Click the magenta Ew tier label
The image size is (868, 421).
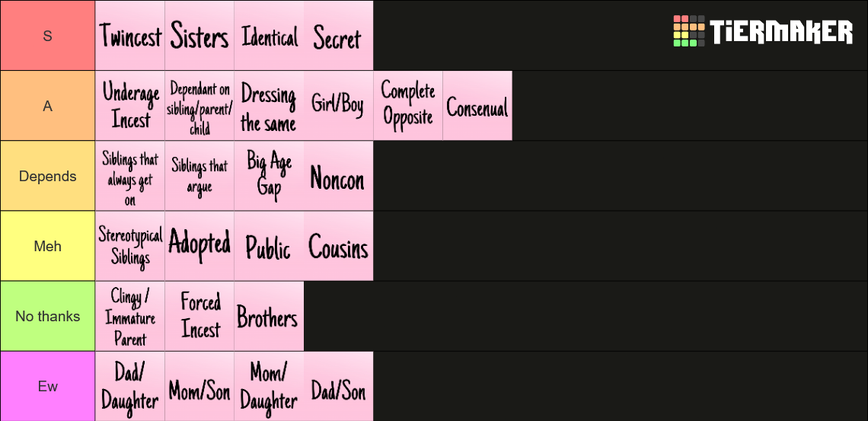click(x=48, y=386)
